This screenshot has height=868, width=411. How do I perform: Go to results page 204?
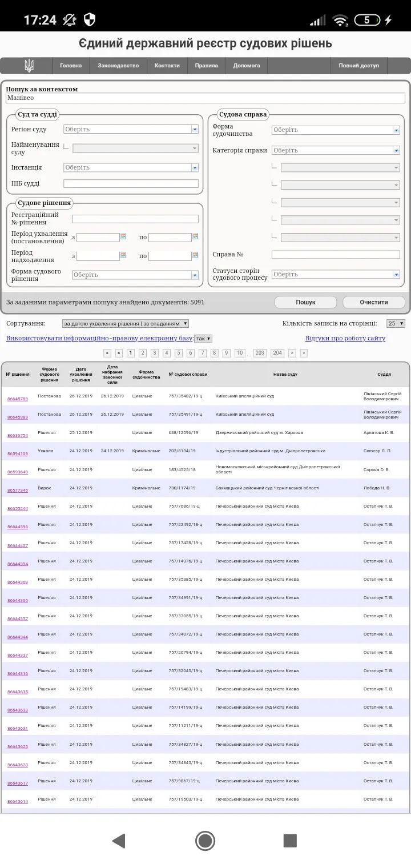tap(277, 353)
